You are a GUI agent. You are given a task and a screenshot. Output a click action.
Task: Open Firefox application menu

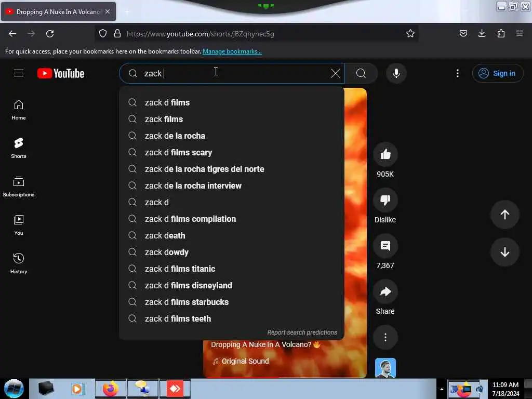pos(520,34)
